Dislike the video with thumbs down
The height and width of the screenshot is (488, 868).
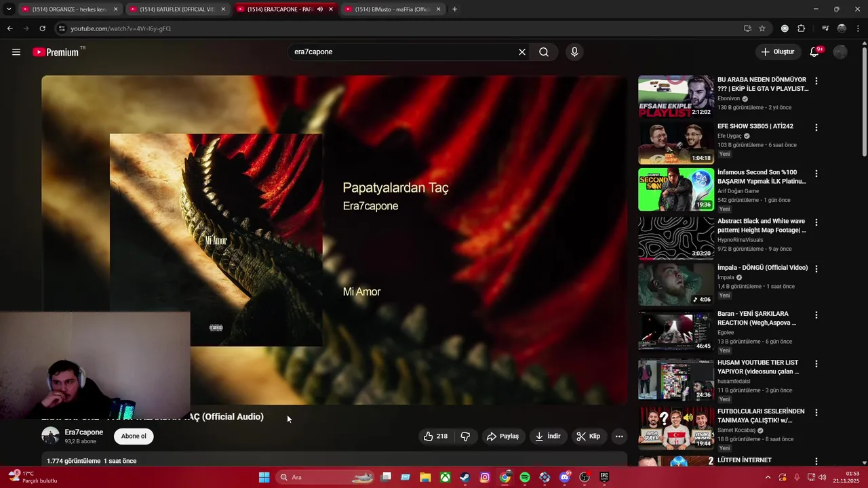coord(465,436)
